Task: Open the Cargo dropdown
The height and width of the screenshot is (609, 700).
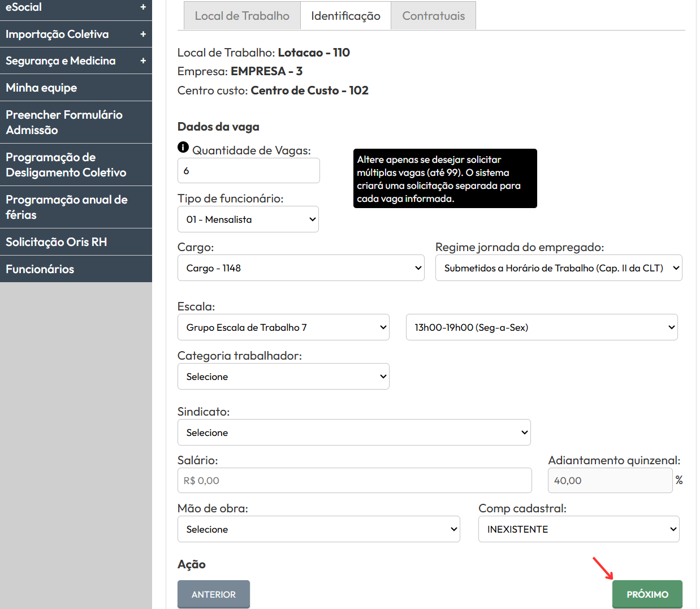Action: pos(301,268)
